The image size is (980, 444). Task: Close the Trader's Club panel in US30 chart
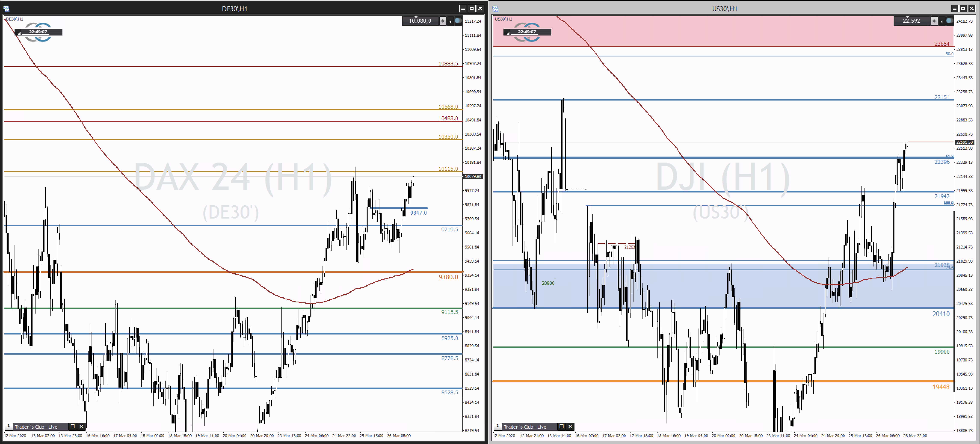570,426
